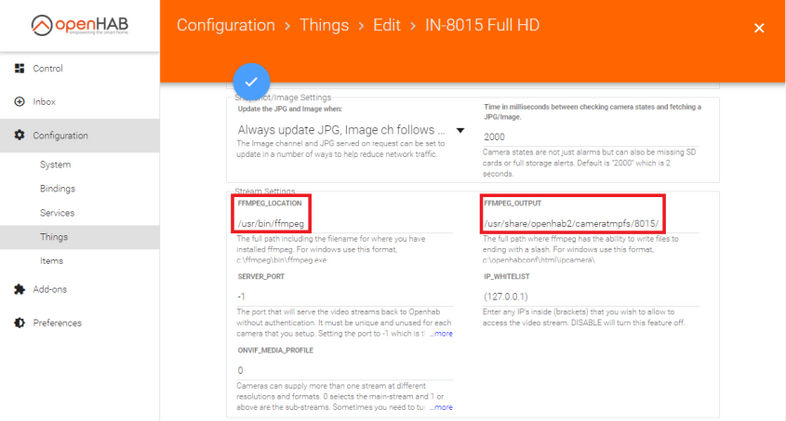Click the Configuration gear icon

19,136
